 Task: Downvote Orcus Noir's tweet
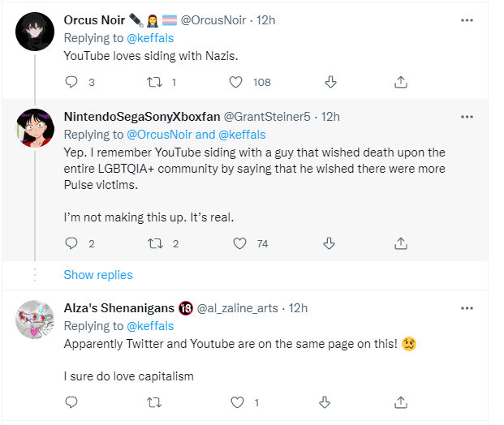tap(330, 82)
